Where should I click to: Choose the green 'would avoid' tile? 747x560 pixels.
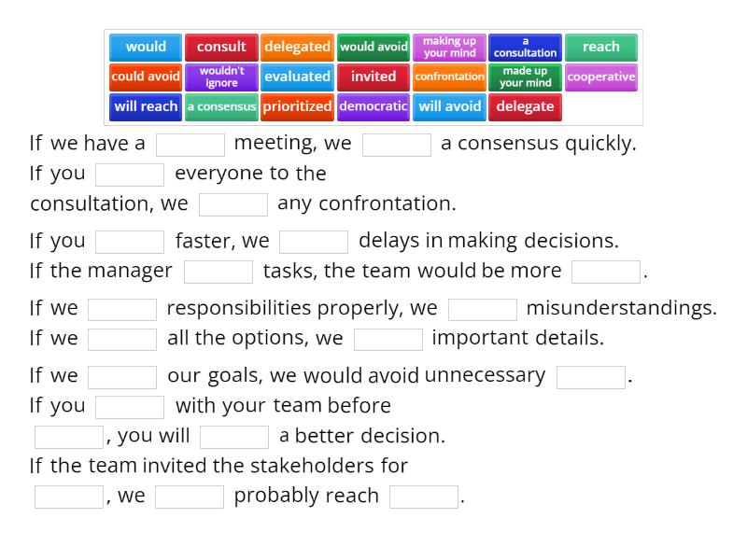tap(373, 47)
